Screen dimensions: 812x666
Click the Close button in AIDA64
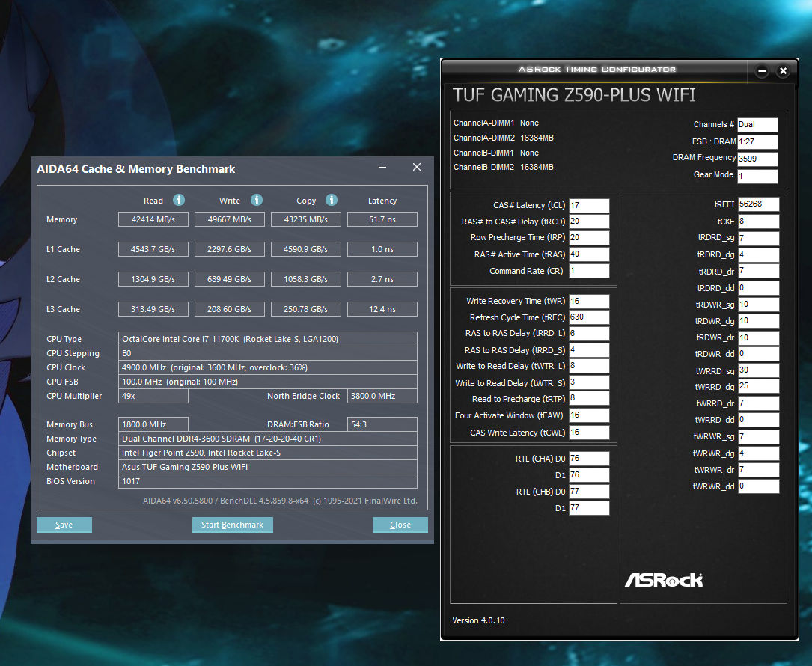400,525
